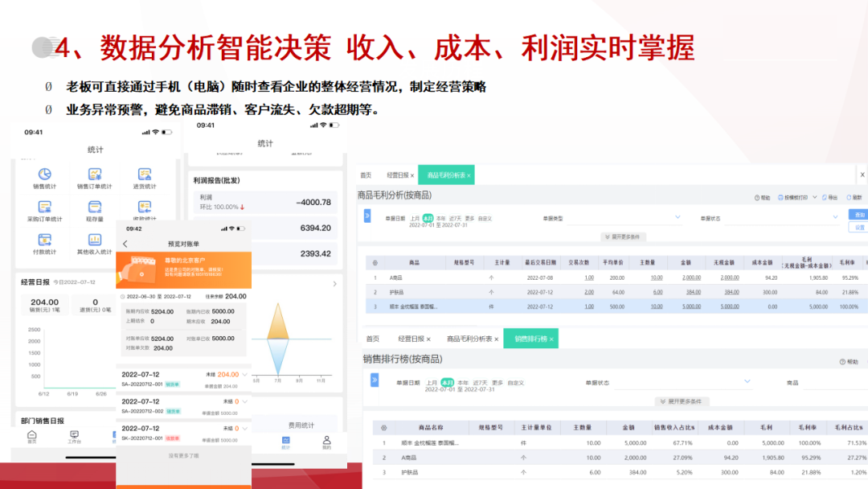
Task: Click 交易次数 link 2.00 for 护肤品
Action: point(589,293)
